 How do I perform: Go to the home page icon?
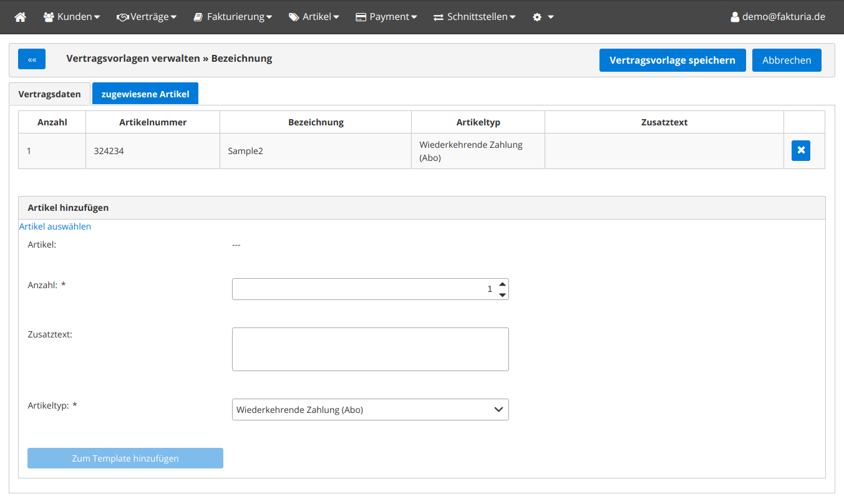(21, 17)
